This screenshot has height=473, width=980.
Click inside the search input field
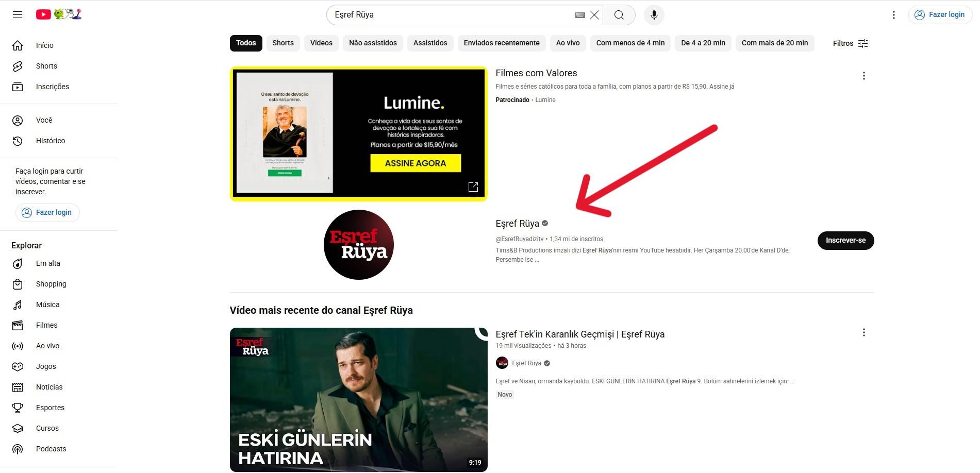click(x=449, y=15)
